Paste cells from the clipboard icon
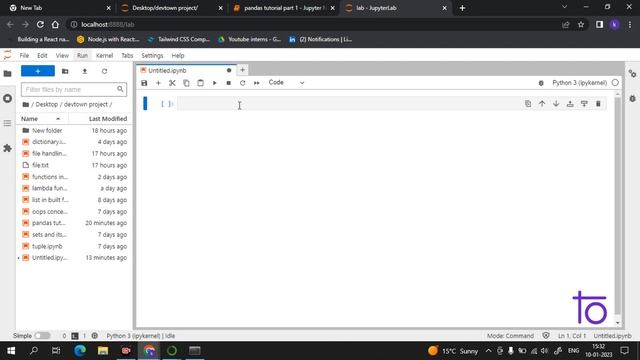Screen dimensions: 640x360 [200, 83]
